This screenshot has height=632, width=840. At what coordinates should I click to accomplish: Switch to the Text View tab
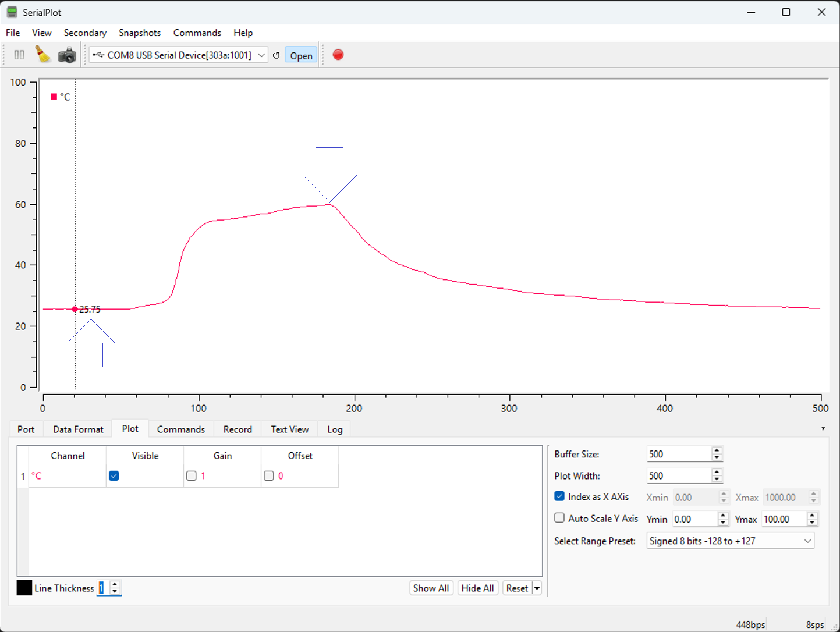[x=289, y=429]
